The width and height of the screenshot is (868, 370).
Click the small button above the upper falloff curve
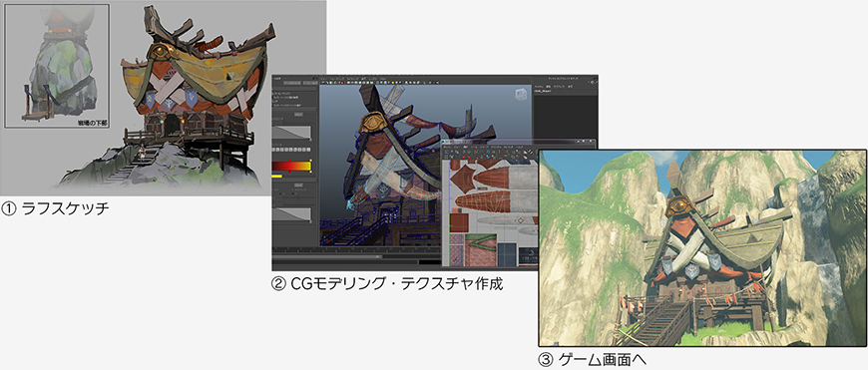point(298,114)
